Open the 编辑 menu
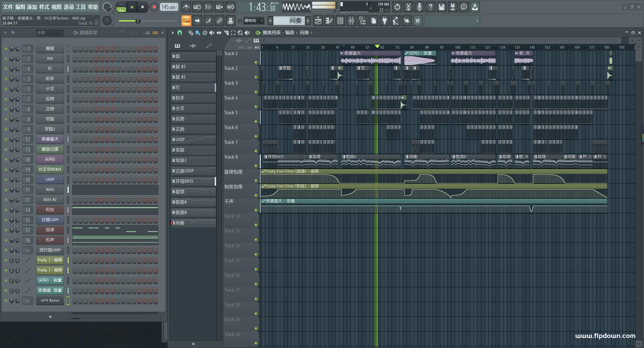 [20, 7]
